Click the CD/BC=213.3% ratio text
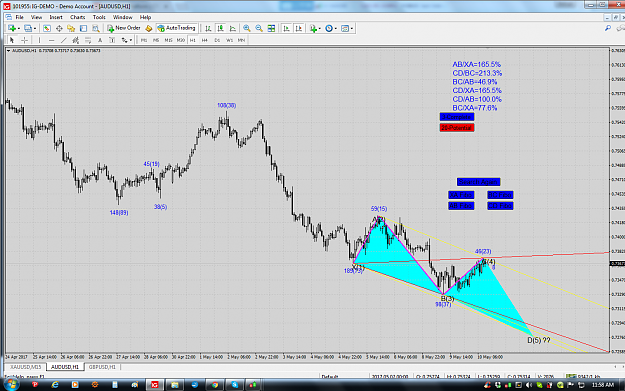Screen dimensions: 625x391 coord(477,73)
